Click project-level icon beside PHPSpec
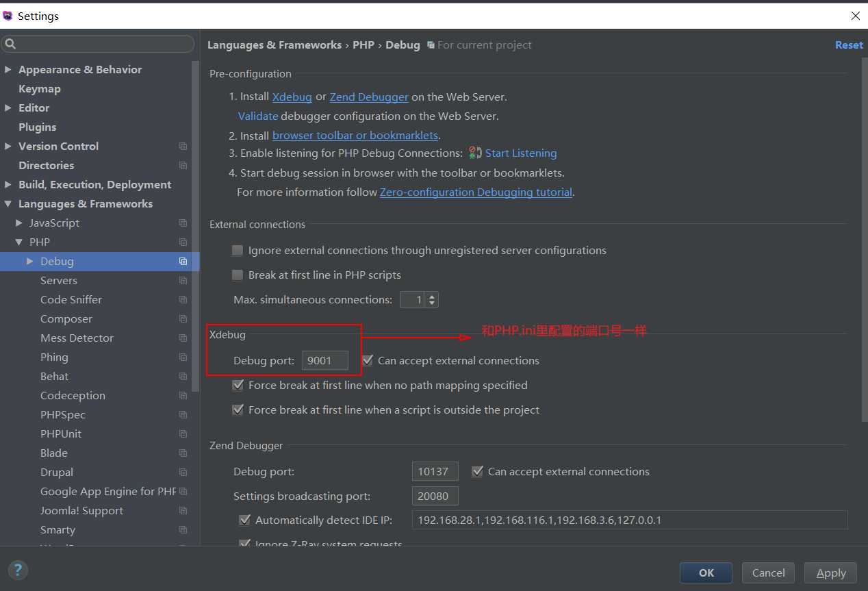 point(183,414)
